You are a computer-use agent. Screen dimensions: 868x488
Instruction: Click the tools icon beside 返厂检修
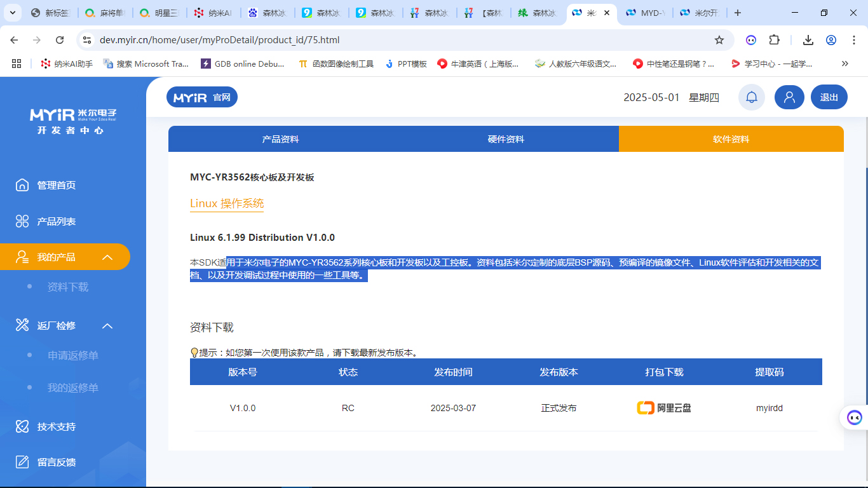22,325
